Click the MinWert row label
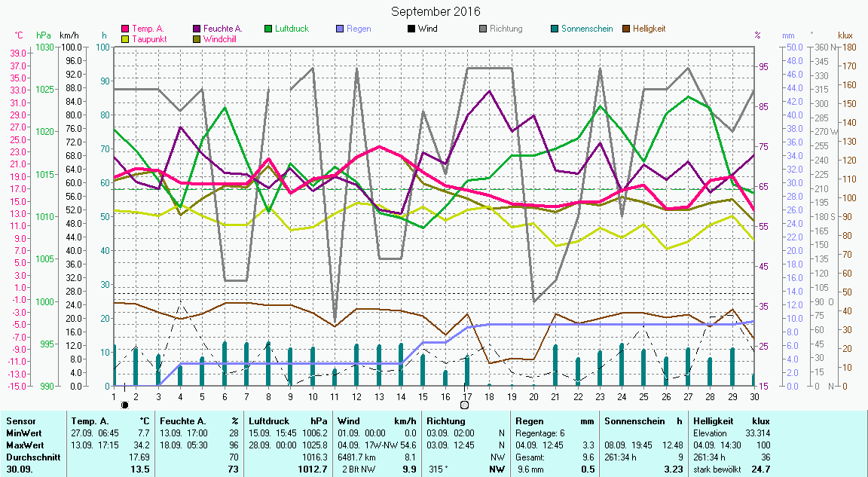The image size is (868, 477). pos(23,433)
